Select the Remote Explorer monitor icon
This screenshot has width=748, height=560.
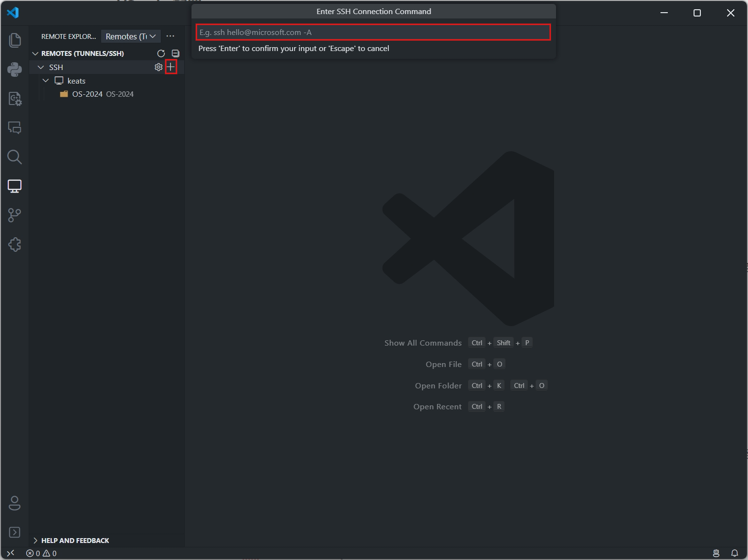15,186
